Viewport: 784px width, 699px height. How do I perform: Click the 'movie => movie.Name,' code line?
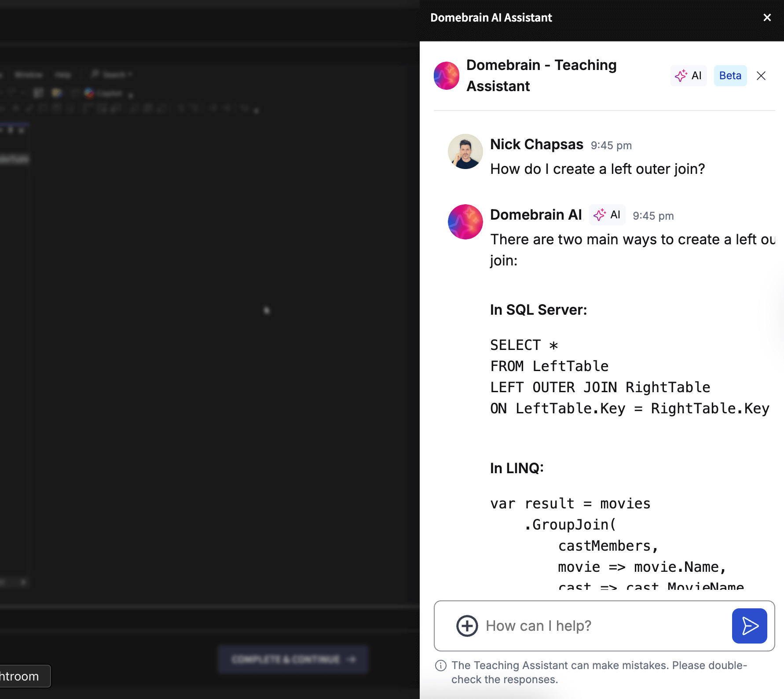(x=642, y=567)
